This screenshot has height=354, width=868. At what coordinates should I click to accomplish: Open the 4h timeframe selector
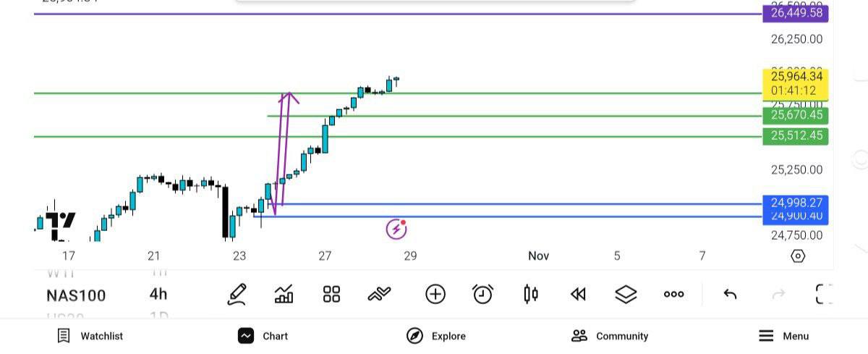(158, 295)
